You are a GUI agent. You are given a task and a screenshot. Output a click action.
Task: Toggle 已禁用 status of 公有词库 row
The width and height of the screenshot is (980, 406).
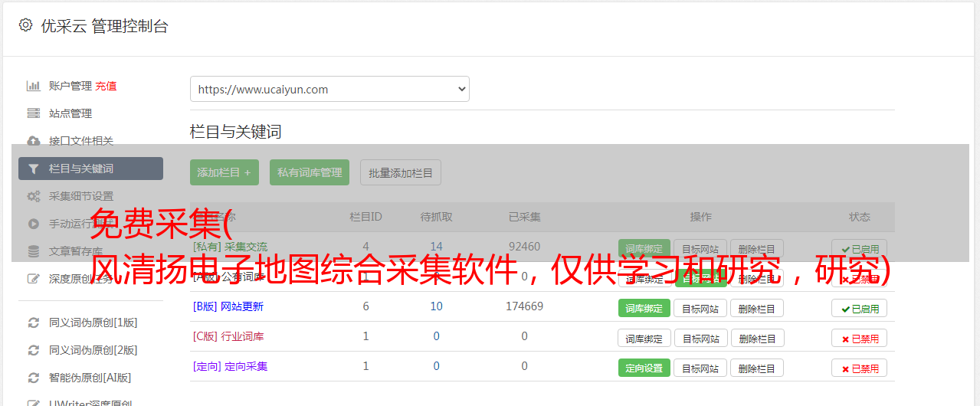click(x=860, y=279)
